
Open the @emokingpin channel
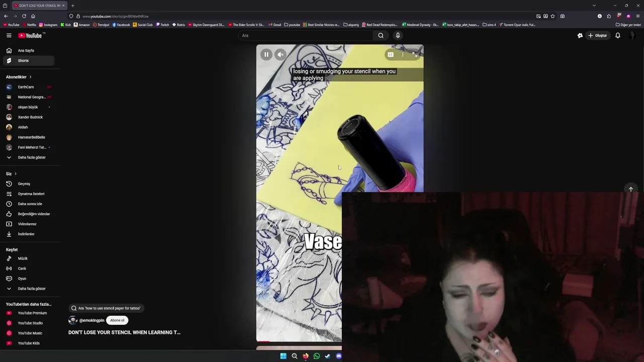(x=92, y=320)
